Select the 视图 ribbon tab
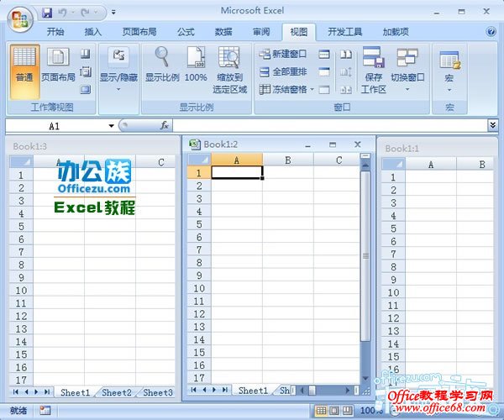 tap(298, 32)
